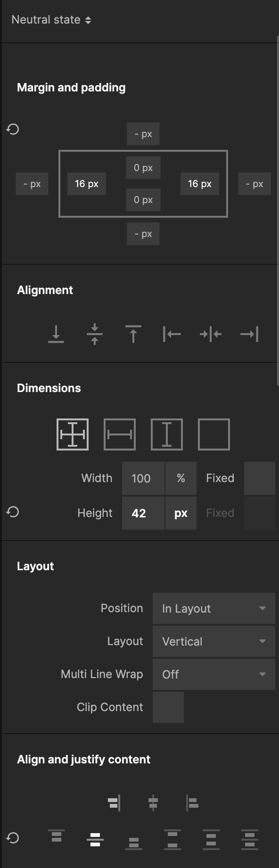The height and width of the screenshot is (868, 279).
Task: Click the % unit button for Width
Action: pyautogui.click(x=181, y=478)
